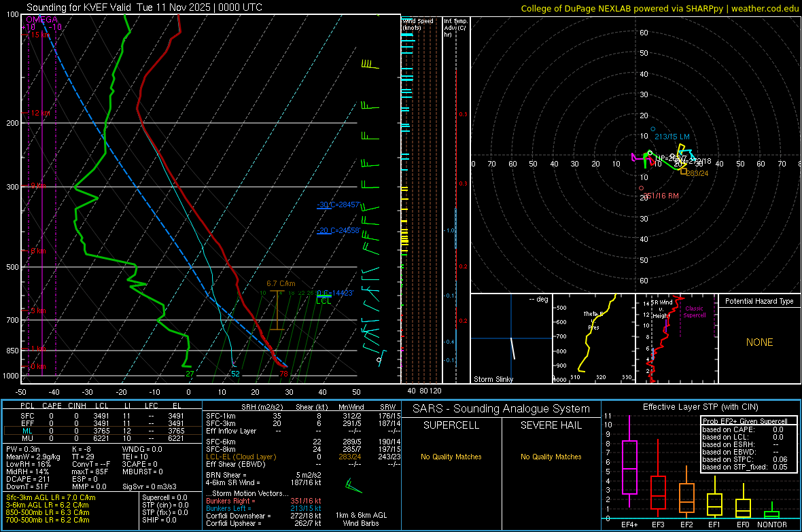Click the SFC-1km shear row
The height and width of the screenshot is (532, 802).
click(303, 416)
